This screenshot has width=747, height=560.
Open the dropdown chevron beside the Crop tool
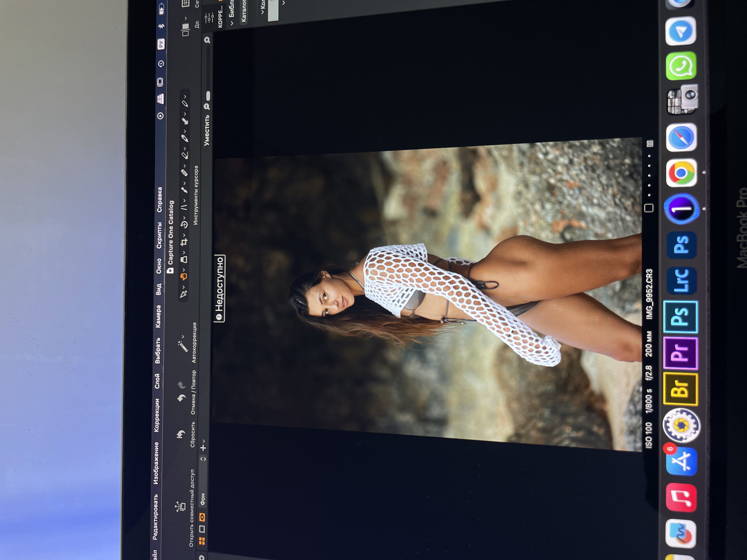pyautogui.click(x=184, y=235)
